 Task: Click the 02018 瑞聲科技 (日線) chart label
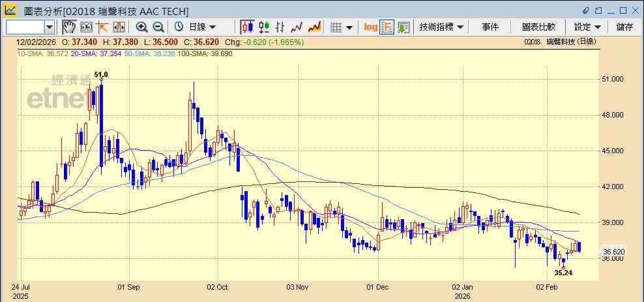(x=560, y=42)
